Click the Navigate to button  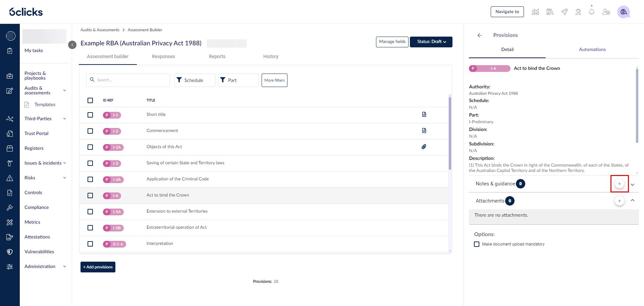507,12
